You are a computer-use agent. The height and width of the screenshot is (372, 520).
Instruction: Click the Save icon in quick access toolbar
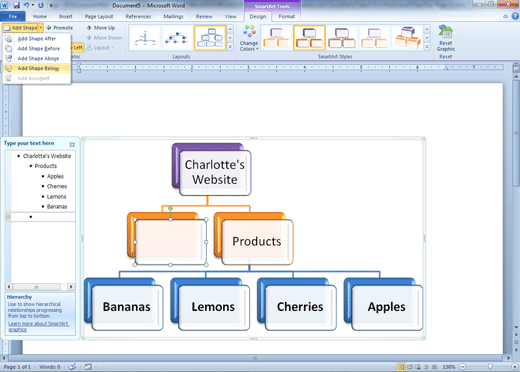(16, 5)
